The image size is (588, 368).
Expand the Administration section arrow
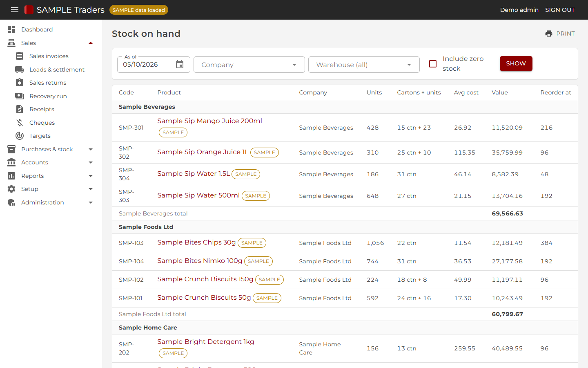pos(91,202)
